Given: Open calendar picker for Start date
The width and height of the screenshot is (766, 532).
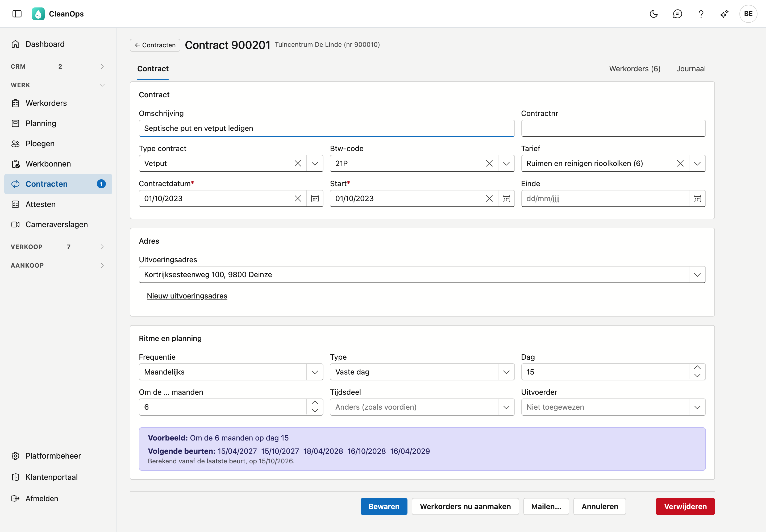Looking at the screenshot, I should pyautogui.click(x=506, y=199).
